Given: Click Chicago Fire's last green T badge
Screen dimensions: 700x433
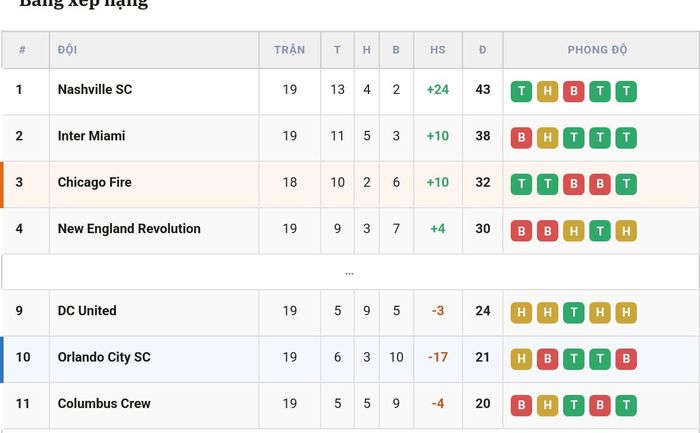Looking at the screenshot, I should coord(626,184).
